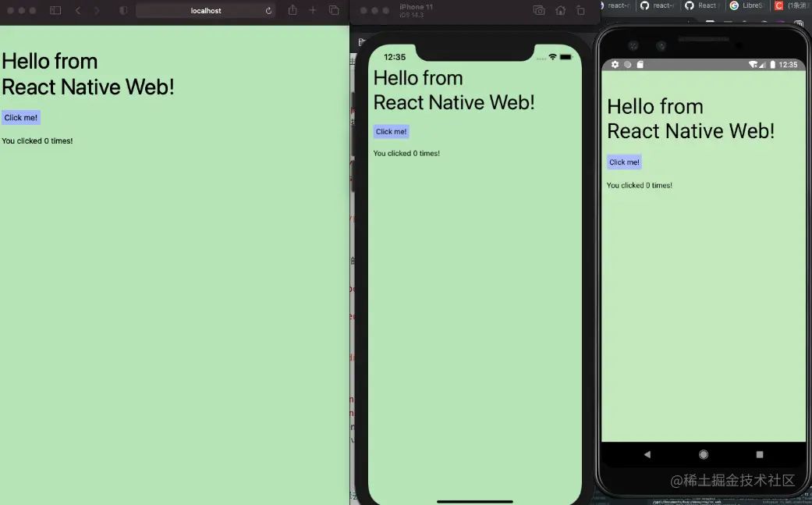Tap 'Click me!' in the iPhone simulator
Screen dimensions: 812x505
391,132
